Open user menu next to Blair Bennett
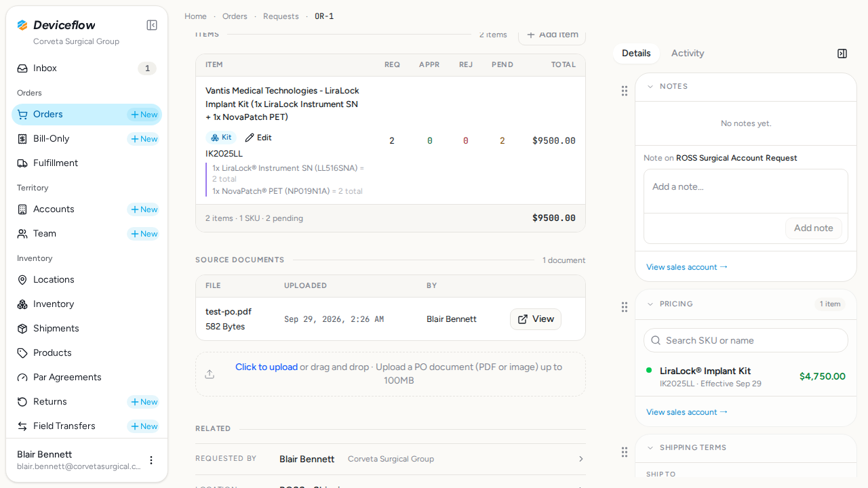 [151, 460]
